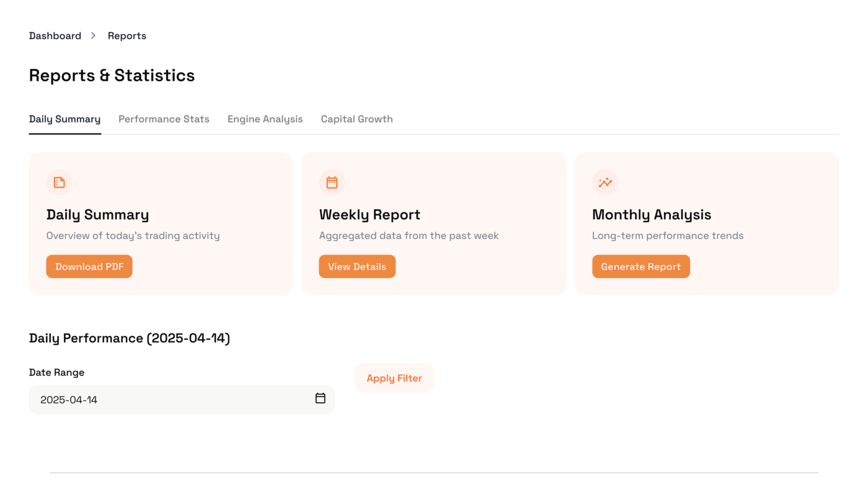Hit the Generate Report button
This screenshot has width=868, height=494.
[640, 267]
